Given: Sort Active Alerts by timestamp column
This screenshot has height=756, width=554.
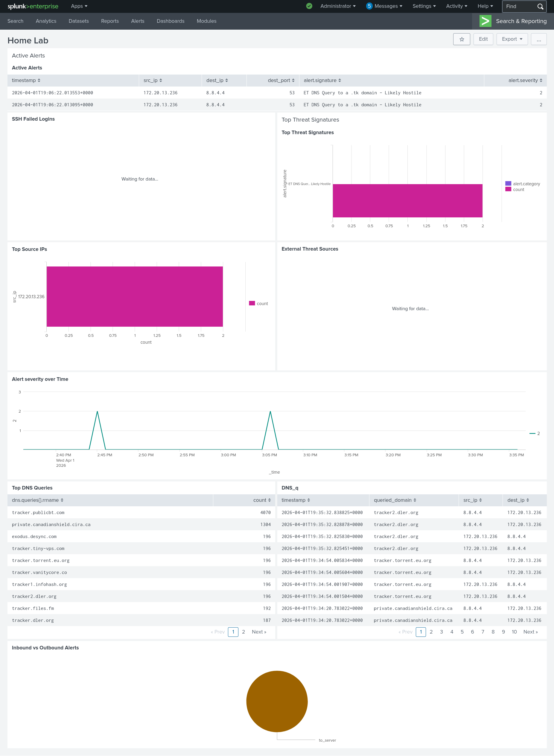Looking at the screenshot, I should (x=26, y=81).
